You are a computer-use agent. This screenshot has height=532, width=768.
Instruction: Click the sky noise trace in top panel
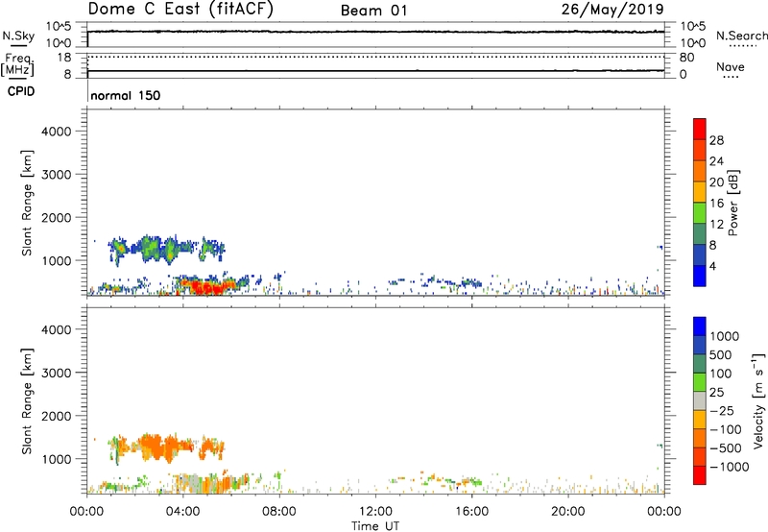click(375, 32)
